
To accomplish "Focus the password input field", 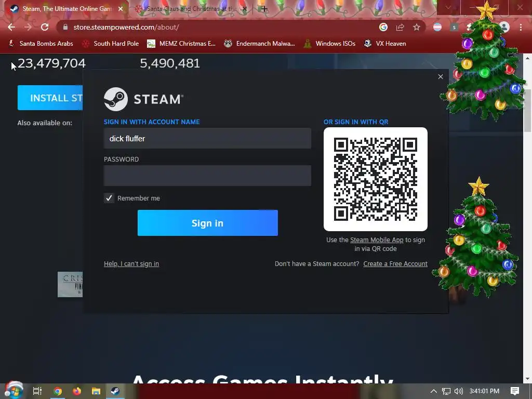I will pyautogui.click(x=207, y=176).
